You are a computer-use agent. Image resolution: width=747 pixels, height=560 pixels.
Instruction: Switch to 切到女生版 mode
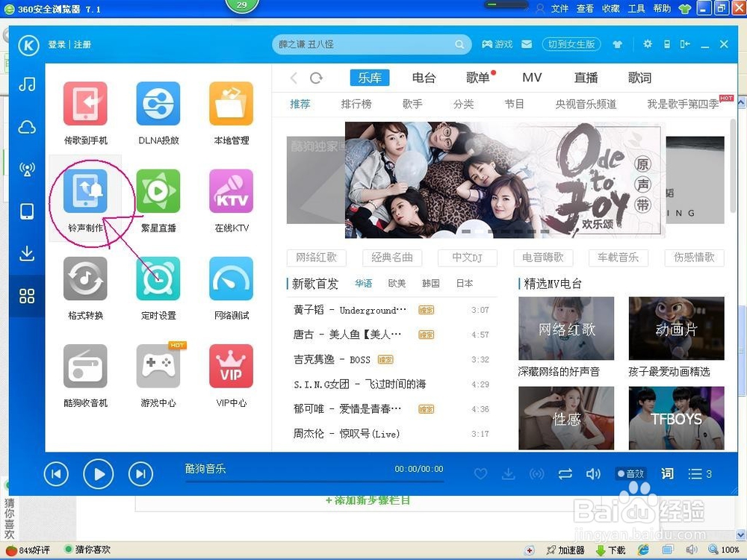click(571, 44)
